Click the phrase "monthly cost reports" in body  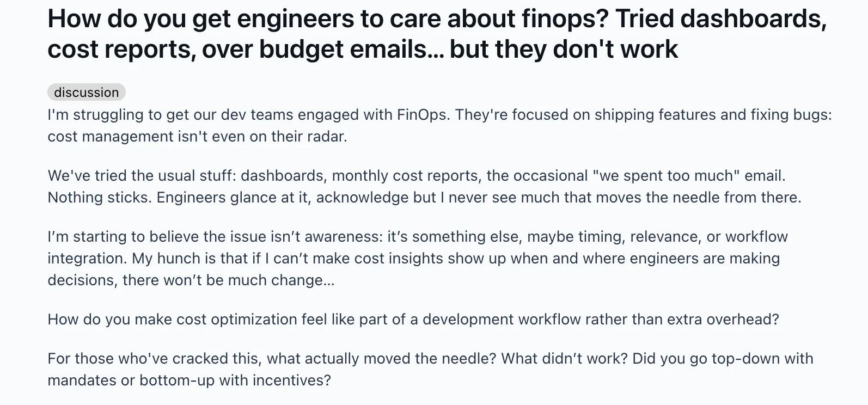(x=405, y=176)
